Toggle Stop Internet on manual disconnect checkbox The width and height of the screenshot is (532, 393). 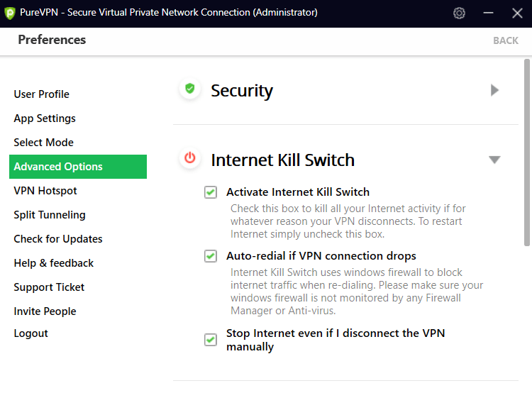point(211,339)
